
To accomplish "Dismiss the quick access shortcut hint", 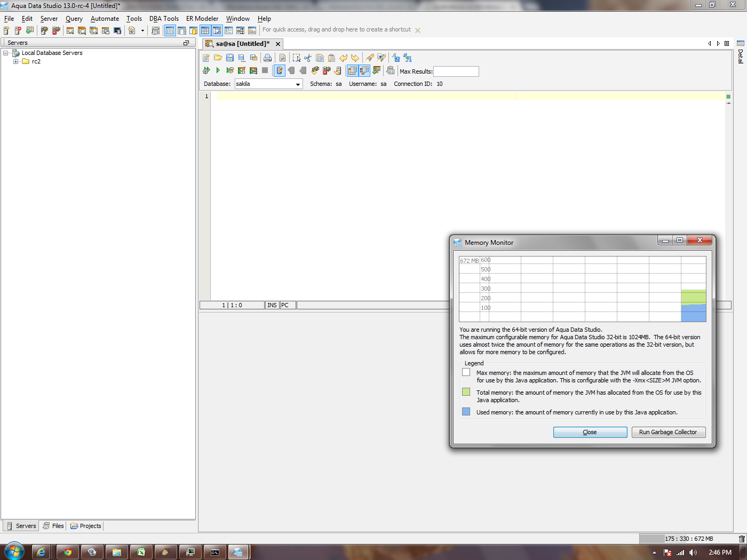I will coord(418,30).
